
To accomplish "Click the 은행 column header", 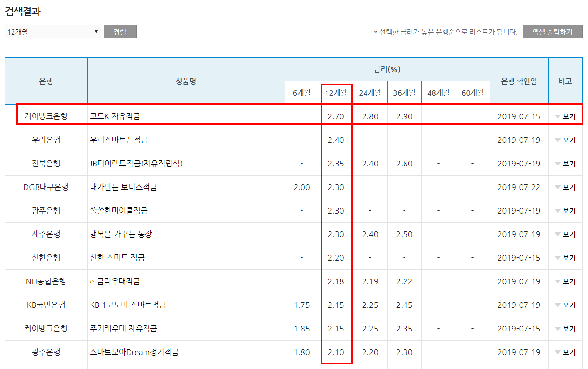I will pyautogui.click(x=46, y=81).
